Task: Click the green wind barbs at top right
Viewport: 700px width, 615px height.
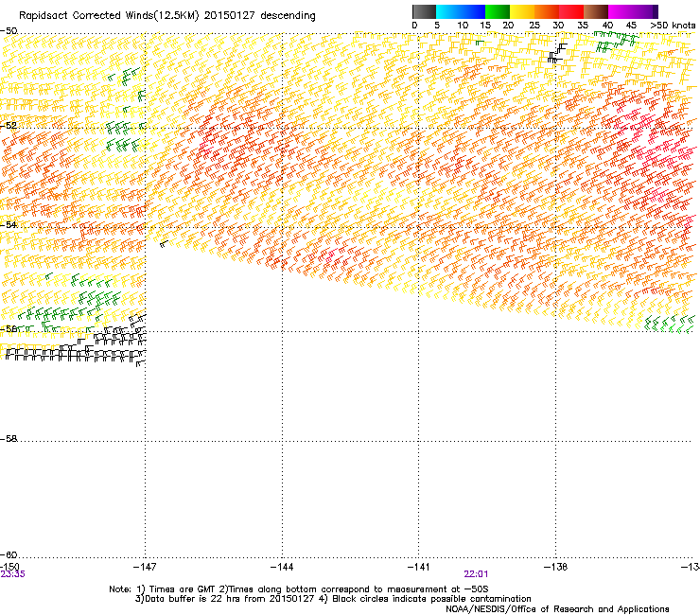Action: (x=617, y=42)
